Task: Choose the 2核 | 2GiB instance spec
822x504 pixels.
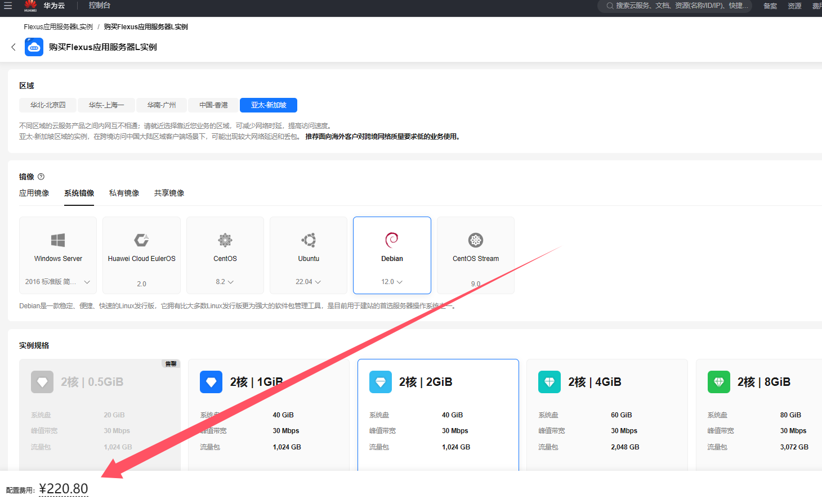Action: 438,415
